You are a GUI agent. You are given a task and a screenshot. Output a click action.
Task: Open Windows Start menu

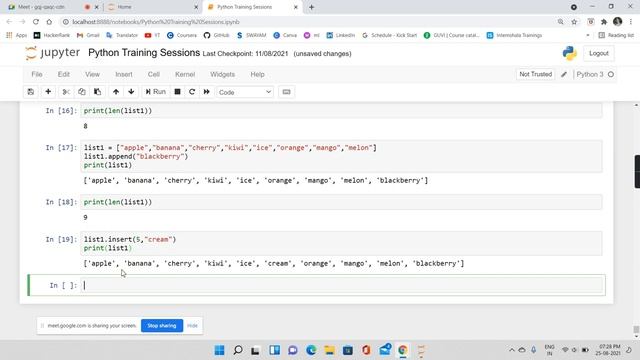[x=220, y=350]
